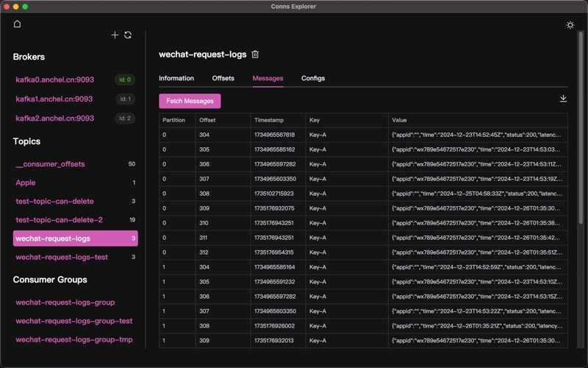
Task: Click the Value column header
Action: click(x=399, y=120)
